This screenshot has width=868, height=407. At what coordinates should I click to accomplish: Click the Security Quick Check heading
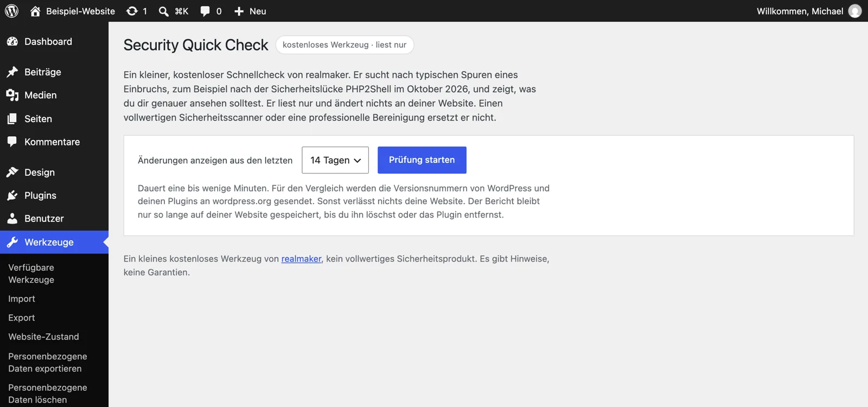click(196, 45)
